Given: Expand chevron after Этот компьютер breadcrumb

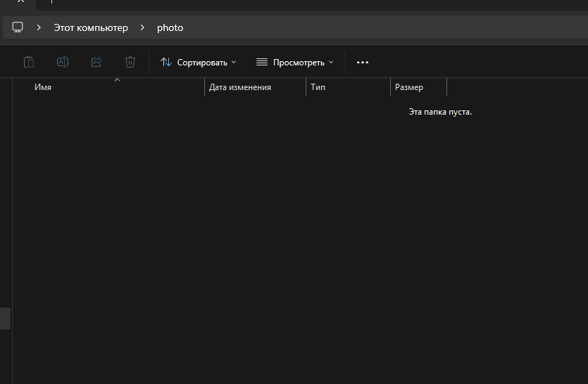Looking at the screenshot, I should 142,27.
